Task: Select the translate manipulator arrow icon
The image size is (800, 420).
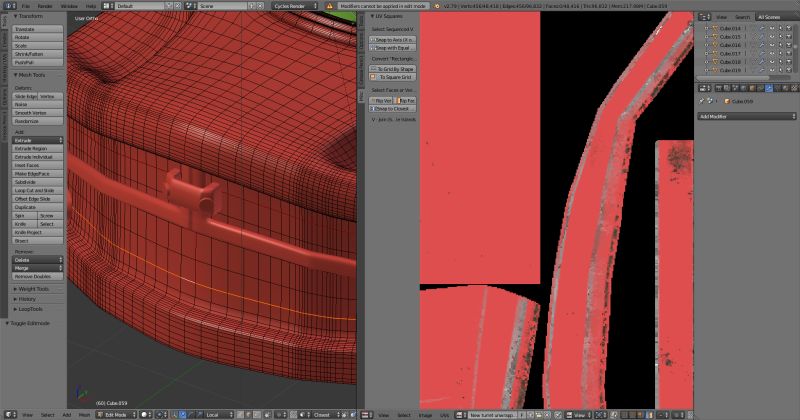Action: click(x=182, y=414)
